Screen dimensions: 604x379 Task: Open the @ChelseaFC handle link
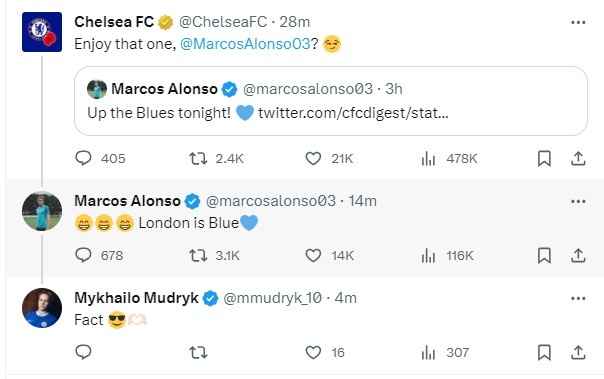pos(223,22)
